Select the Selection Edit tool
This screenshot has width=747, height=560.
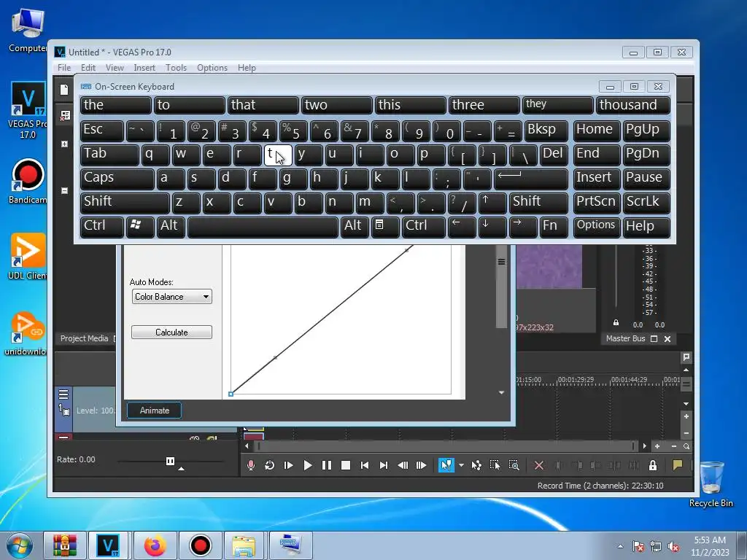pyautogui.click(x=495, y=465)
